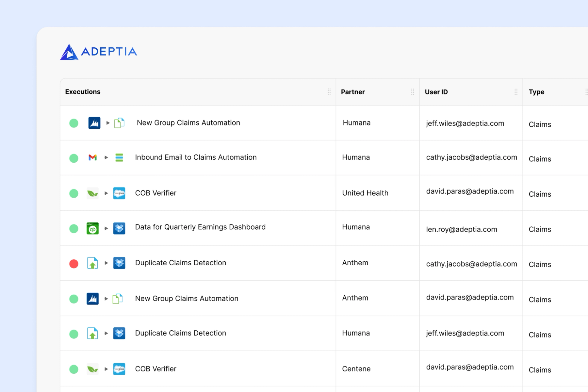Click green status dot for Humana Duplicate Claims
Screen dimensions: 588x392
pyautogui.click(x=74, y=334)
